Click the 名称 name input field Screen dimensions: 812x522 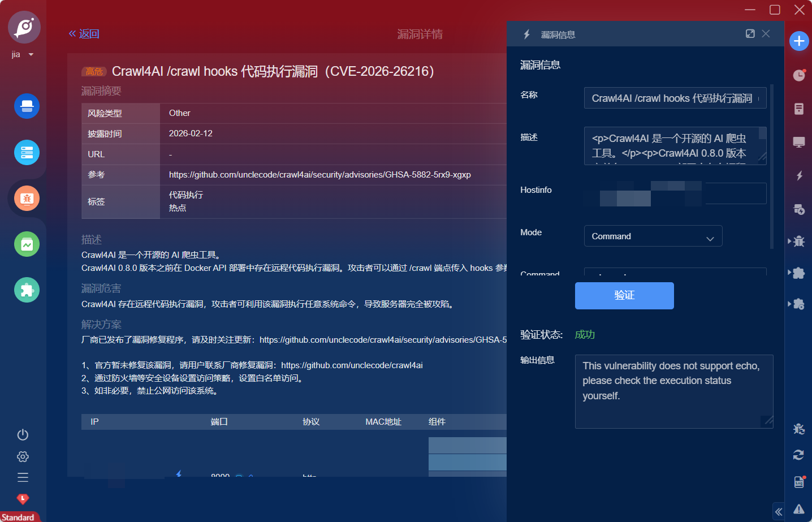(675, 98)
